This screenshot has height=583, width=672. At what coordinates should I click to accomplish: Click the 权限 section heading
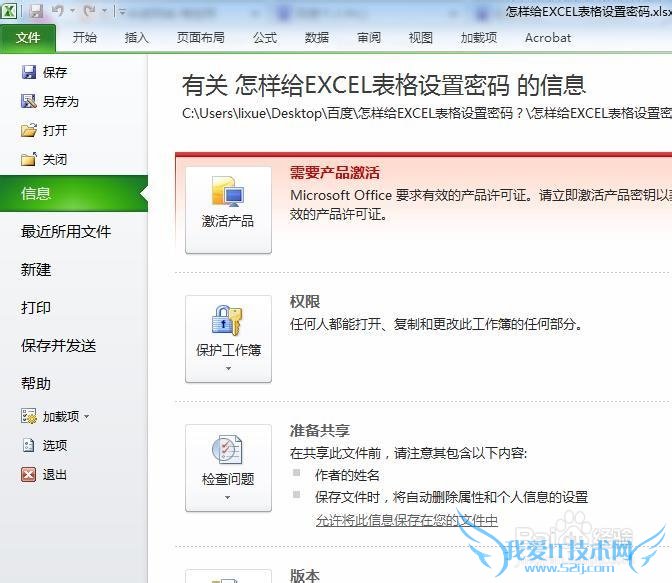click(x=305, y=301)
